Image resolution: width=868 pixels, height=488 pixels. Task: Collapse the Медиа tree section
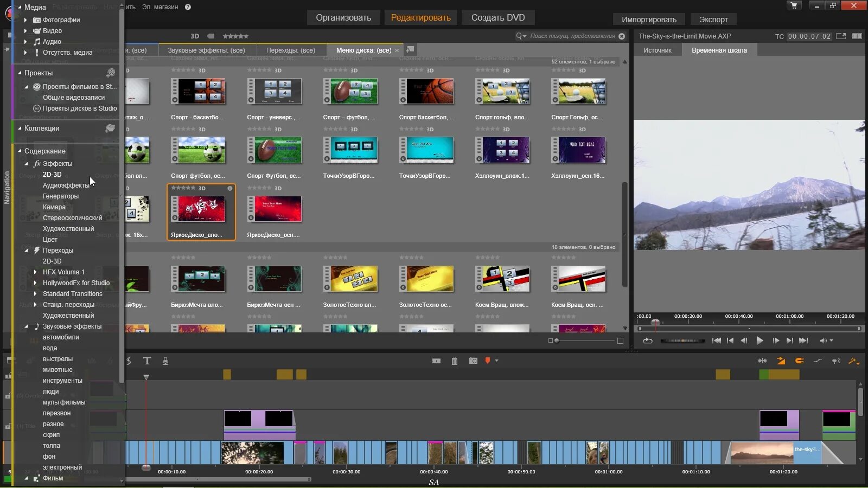tap(20, 7)
